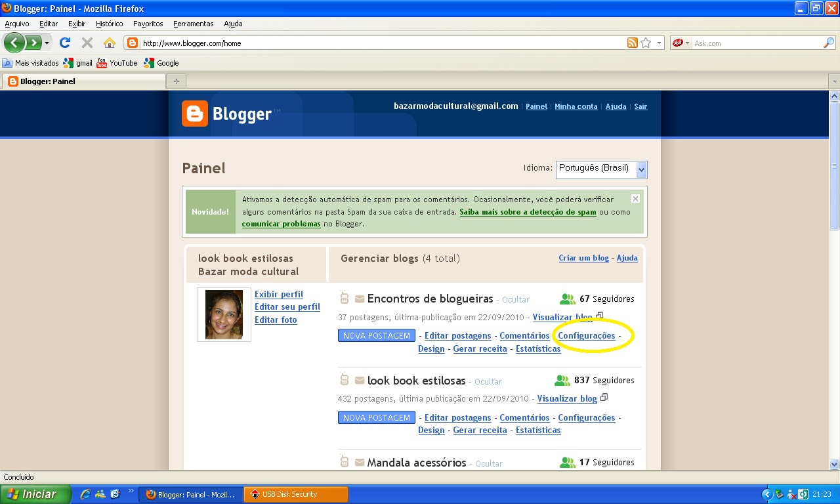Open the Mais visitados bookmarks folder

coord(30,63)
